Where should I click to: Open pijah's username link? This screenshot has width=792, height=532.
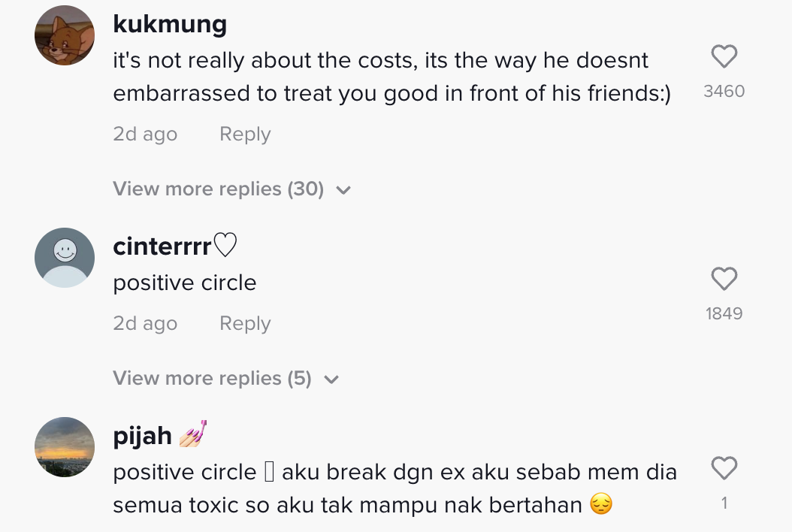point(143,436)
